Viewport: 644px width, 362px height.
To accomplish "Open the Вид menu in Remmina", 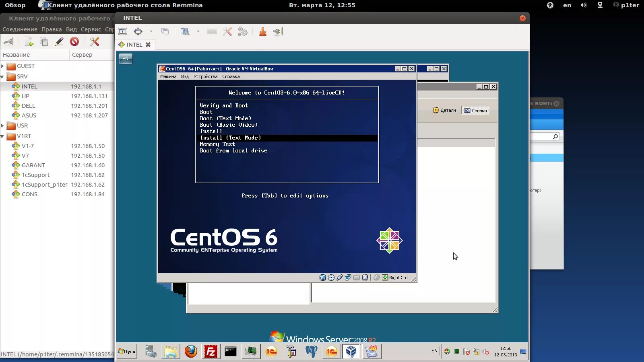I will [71, 29].
